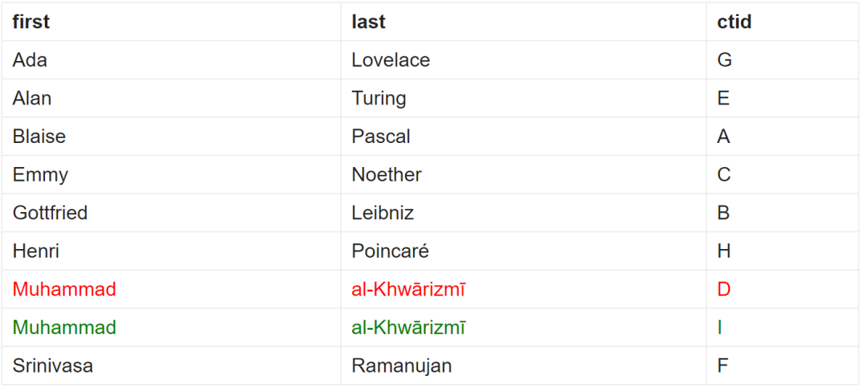Select the red Muhammad cell
Image resolution: width=868 pixels, height=392 pixels.
pyautogui.click(x=64, y=289)
